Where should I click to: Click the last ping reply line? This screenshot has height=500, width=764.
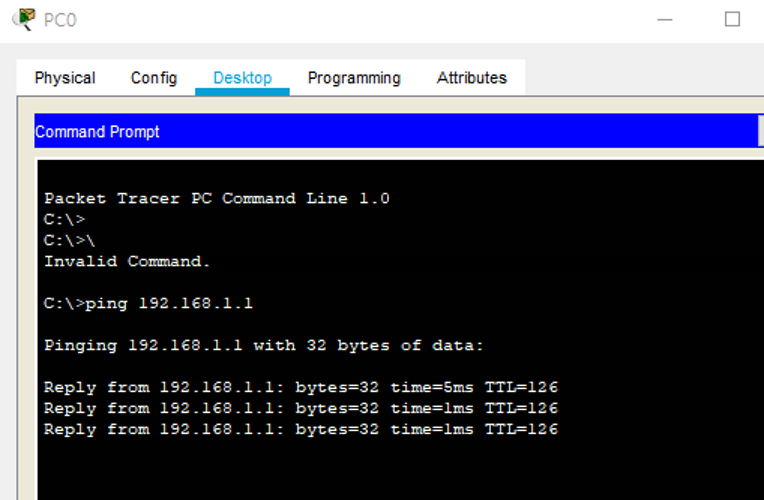click(x=300, y=430)
